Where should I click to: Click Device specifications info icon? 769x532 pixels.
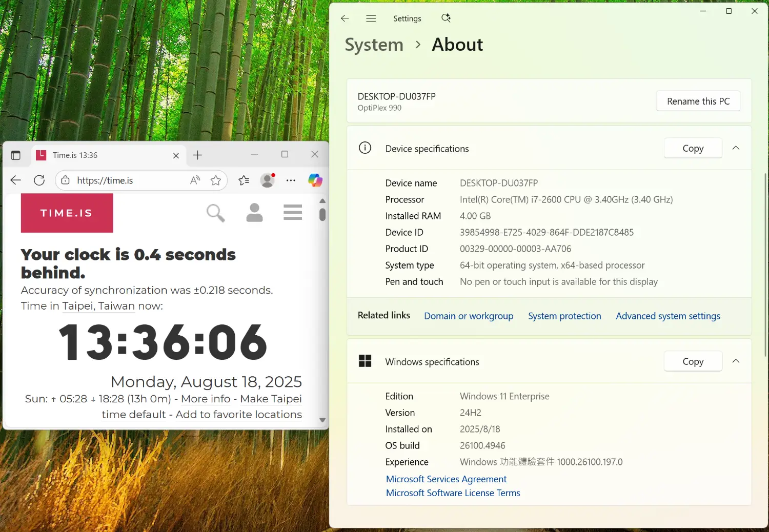coord(365,148)
